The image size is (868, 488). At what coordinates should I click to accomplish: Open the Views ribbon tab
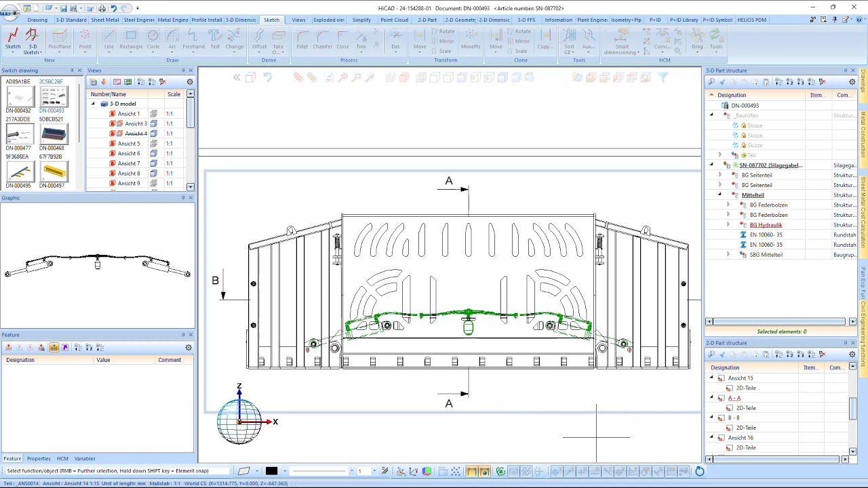298,20
